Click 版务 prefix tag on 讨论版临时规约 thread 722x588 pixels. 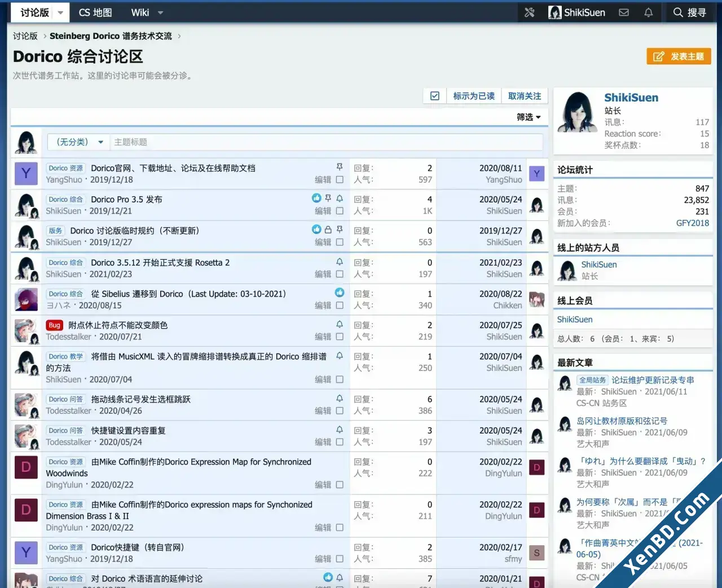click(x=55, y=231)
